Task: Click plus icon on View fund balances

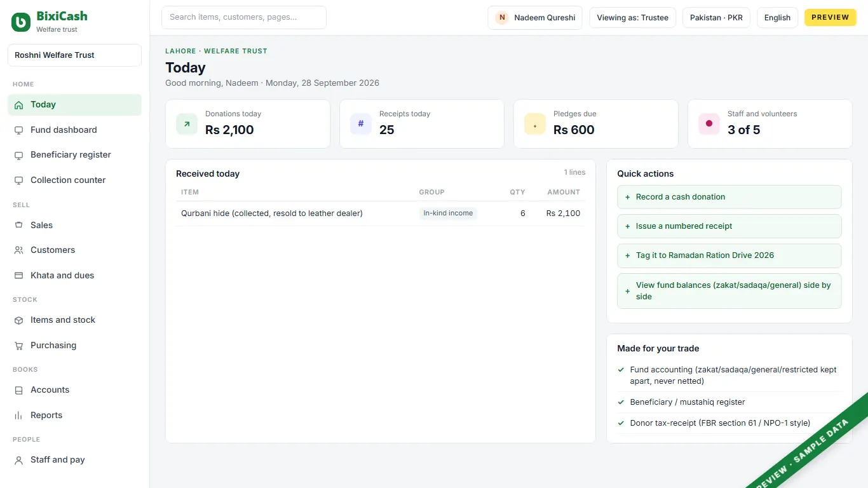Action: point(628,291)
